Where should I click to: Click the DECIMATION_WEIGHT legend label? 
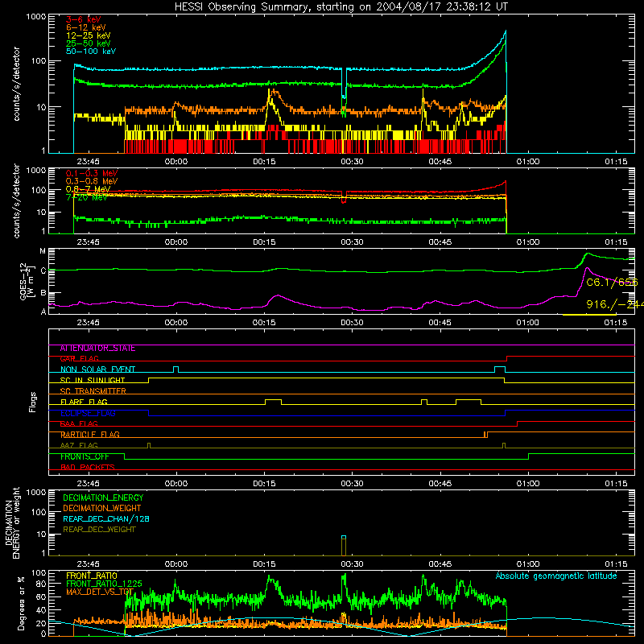coord(102,509)
